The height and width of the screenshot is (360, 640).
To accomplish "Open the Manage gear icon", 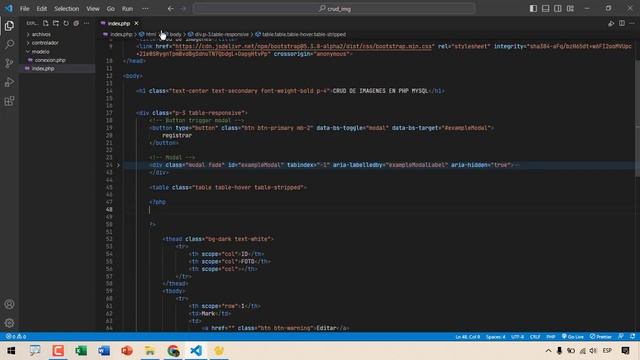I will [x=9, y=323].
